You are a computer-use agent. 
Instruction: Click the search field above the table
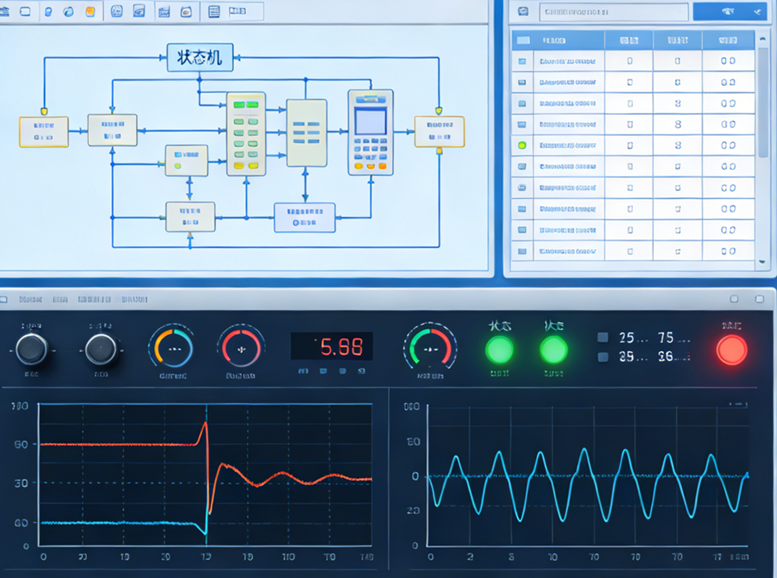[613, 12]
